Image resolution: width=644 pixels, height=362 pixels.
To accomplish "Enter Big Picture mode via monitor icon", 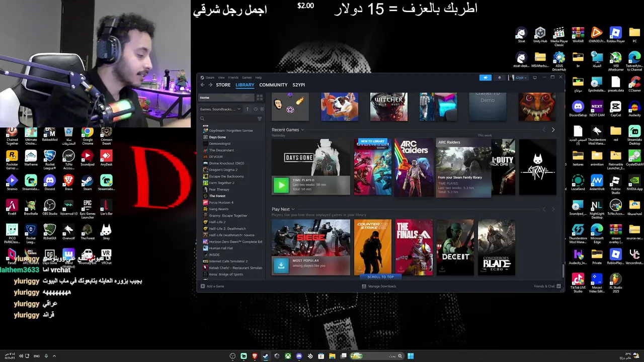I will click(x=535, y=77).
